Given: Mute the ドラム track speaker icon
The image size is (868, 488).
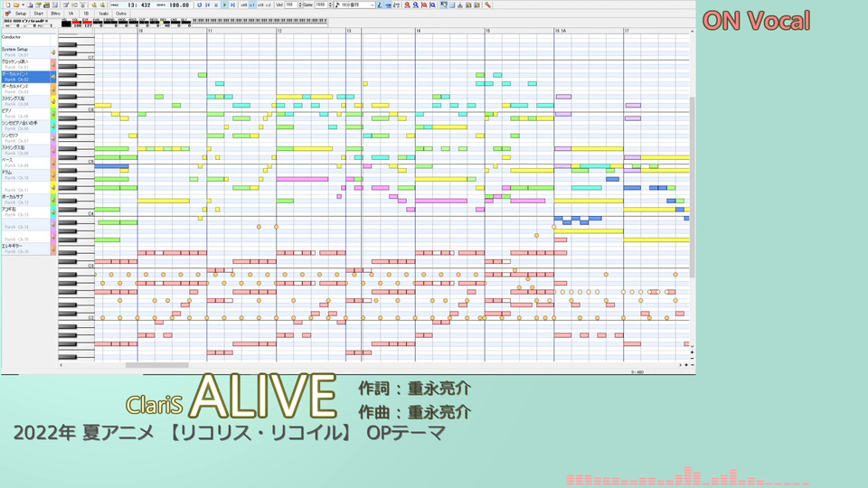Looking at the screenshot, I should coord(53,174).
